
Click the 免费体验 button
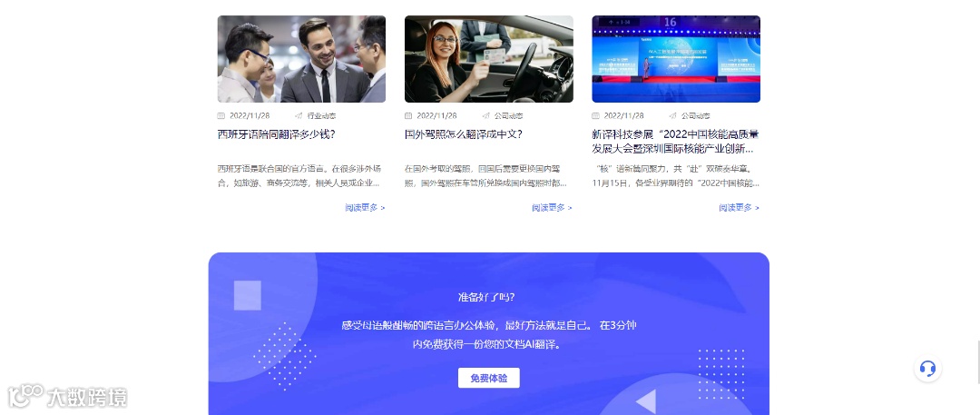(489, 378)
